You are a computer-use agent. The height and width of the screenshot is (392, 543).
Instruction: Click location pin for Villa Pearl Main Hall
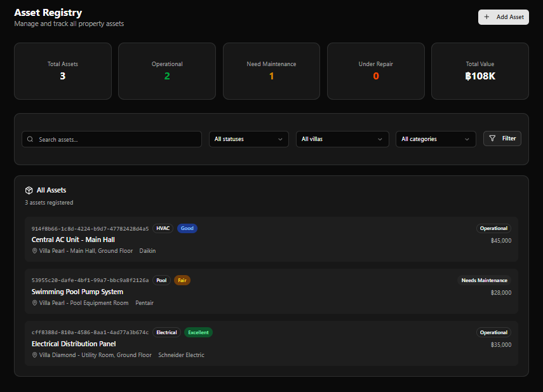click(x=35, y=251)
